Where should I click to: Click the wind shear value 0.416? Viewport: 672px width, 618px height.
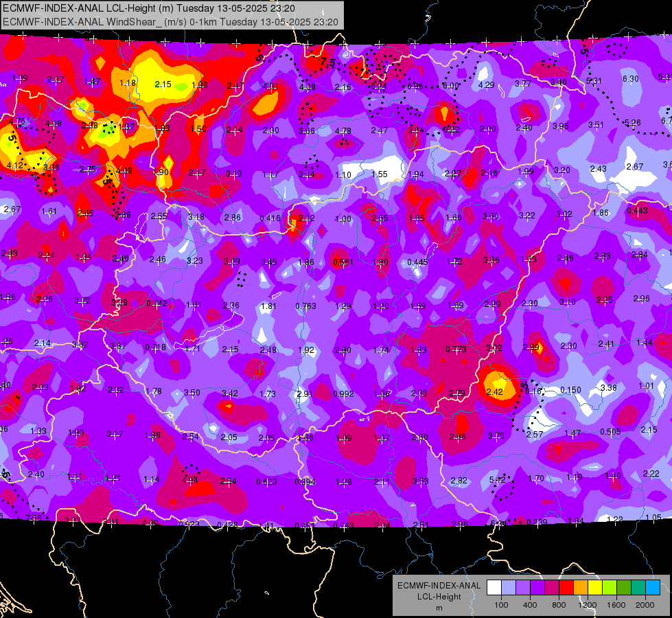270,218
